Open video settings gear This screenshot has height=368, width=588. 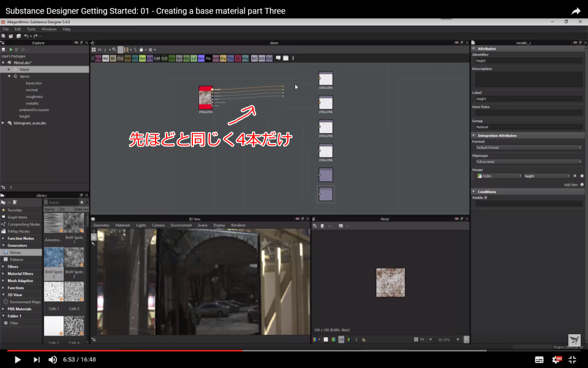click(557, 360)
